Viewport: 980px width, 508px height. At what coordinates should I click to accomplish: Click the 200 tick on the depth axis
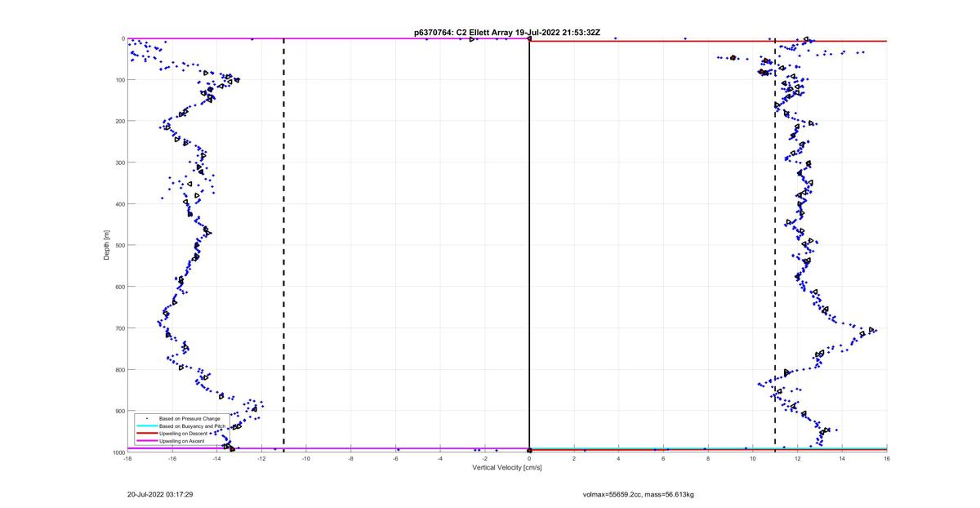(x=119, y=121)
